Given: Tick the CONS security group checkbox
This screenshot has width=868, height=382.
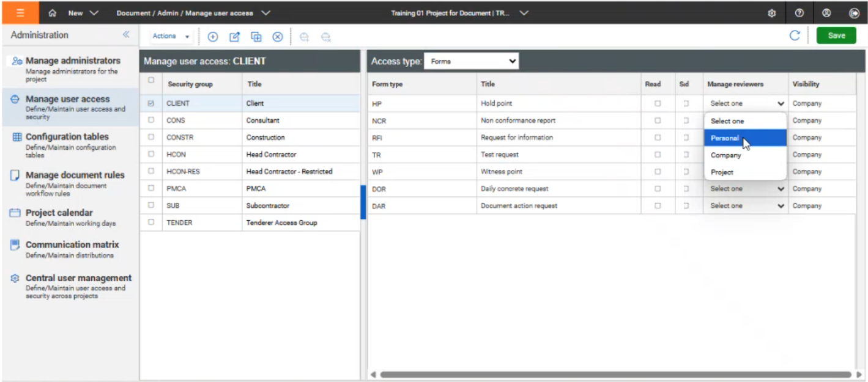Looking at the screenshot, I should 151,120.
